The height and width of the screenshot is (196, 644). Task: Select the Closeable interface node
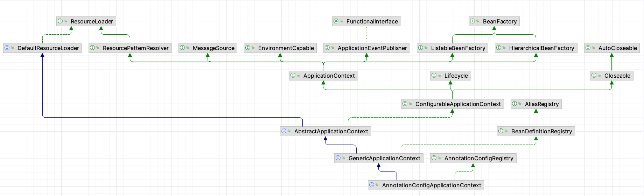click(x=617, y=76)
